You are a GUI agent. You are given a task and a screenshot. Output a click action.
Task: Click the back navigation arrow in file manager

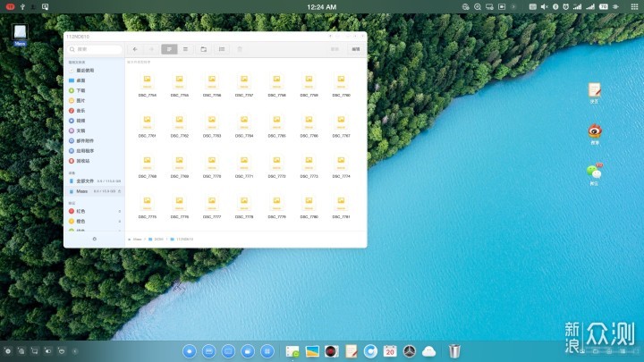click(x=135, y=49)
